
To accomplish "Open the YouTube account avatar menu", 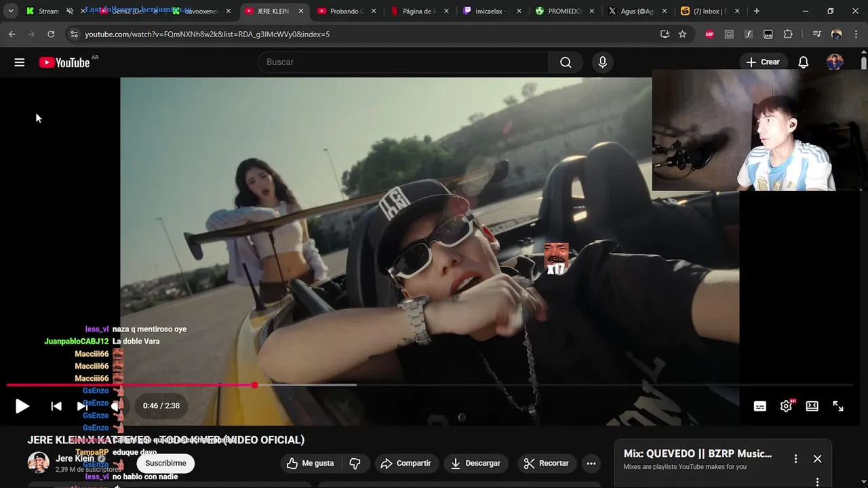I will pyautogui.click(x=835, y=62).
